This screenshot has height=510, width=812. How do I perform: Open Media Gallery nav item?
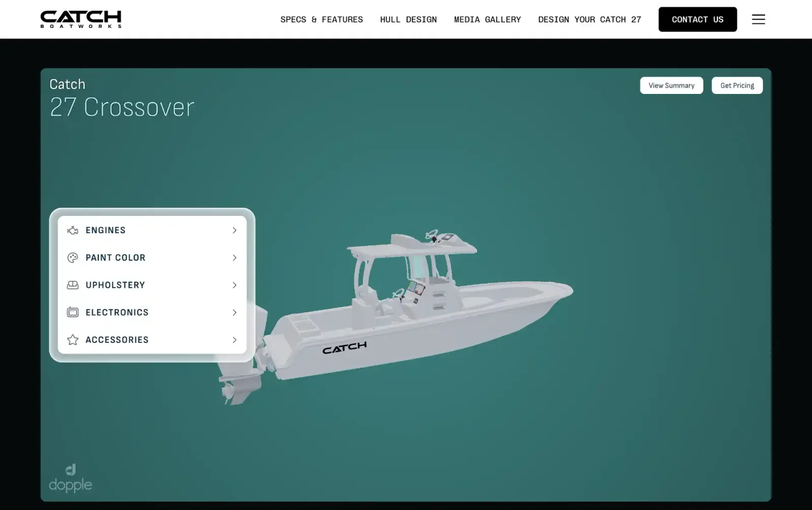pyautogui.click(x=488, y=19)
